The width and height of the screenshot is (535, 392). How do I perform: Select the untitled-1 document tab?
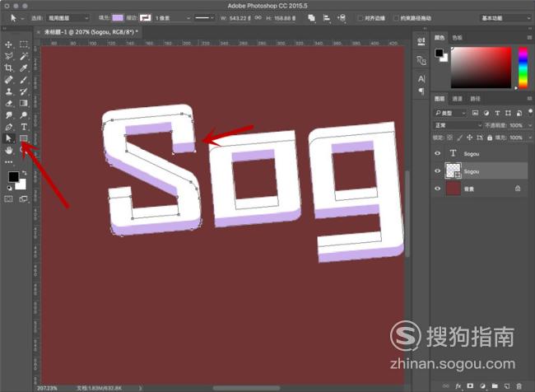(x=91, y=32)
